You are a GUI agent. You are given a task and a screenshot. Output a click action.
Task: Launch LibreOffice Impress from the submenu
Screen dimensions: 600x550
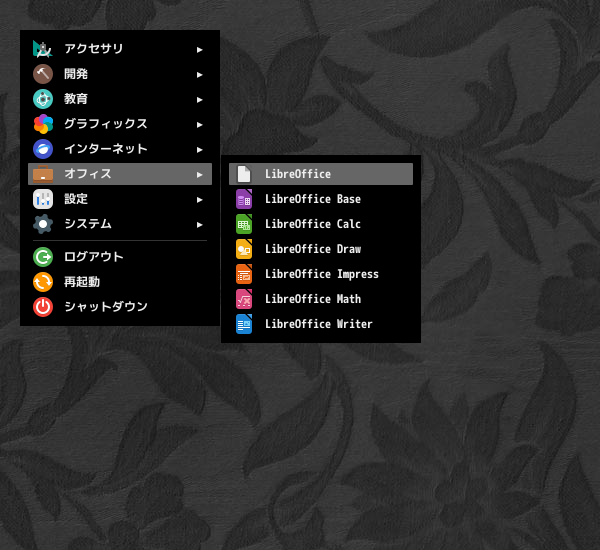click(x=321, y=274)
